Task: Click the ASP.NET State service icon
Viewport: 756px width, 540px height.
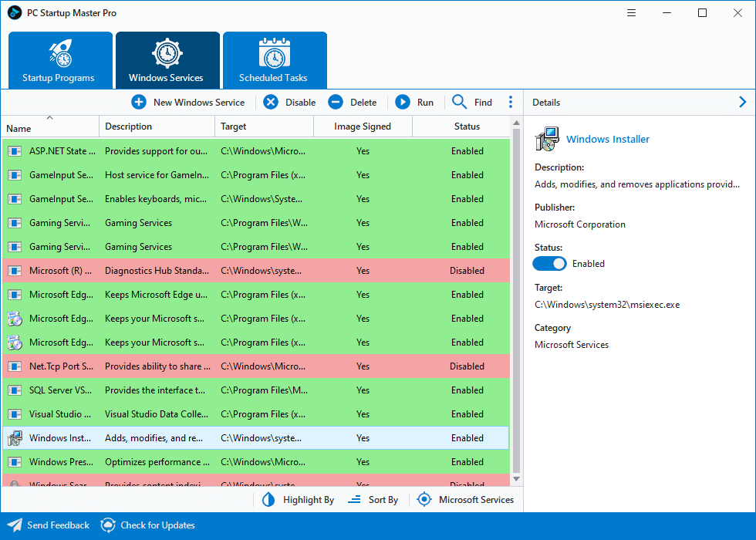Action: [15, 151]
